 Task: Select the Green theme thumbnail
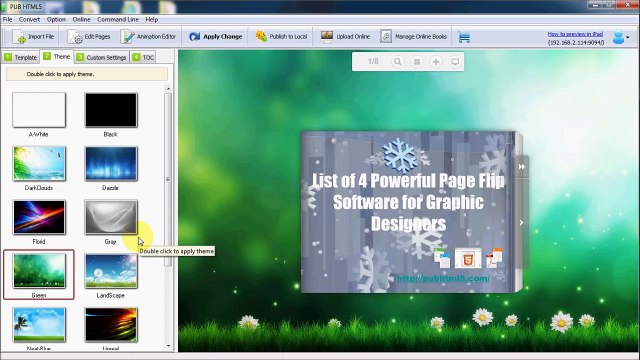(x=39, y=271)
